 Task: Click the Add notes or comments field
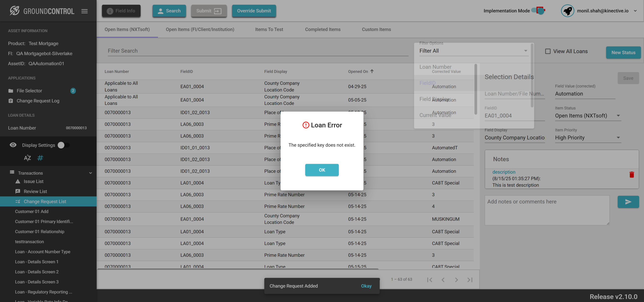click(x=547, y=210)
